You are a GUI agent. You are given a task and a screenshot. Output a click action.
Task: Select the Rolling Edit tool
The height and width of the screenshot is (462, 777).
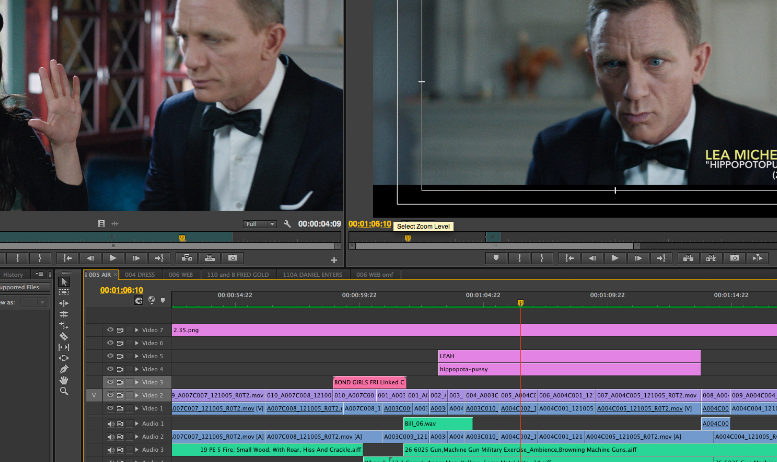64,314
